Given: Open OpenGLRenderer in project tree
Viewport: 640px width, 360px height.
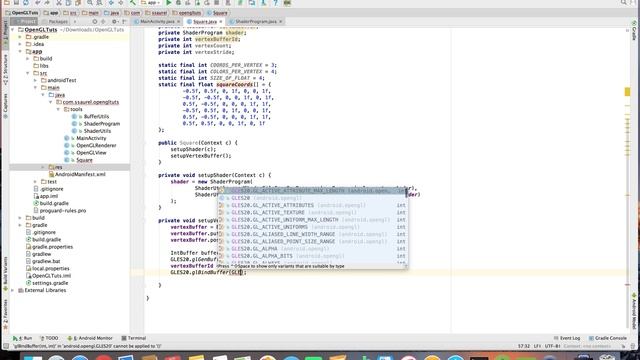Looking at the screenshot, I should (x=96, y=145).
